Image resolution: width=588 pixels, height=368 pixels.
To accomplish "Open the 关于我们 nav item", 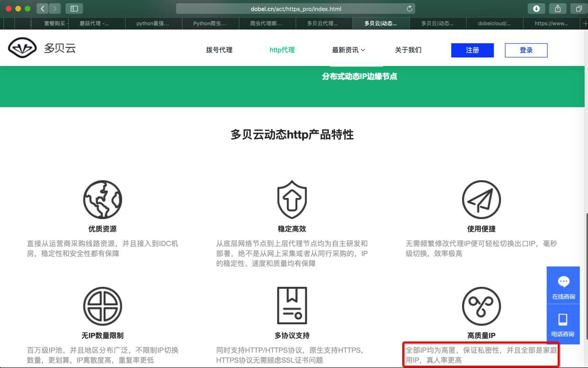I will tap(408, 50).
